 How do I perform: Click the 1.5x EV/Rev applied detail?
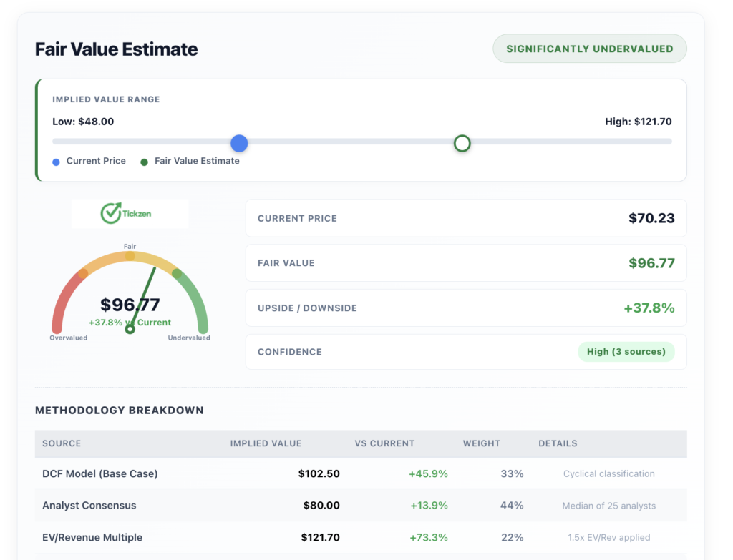(608, 537)
